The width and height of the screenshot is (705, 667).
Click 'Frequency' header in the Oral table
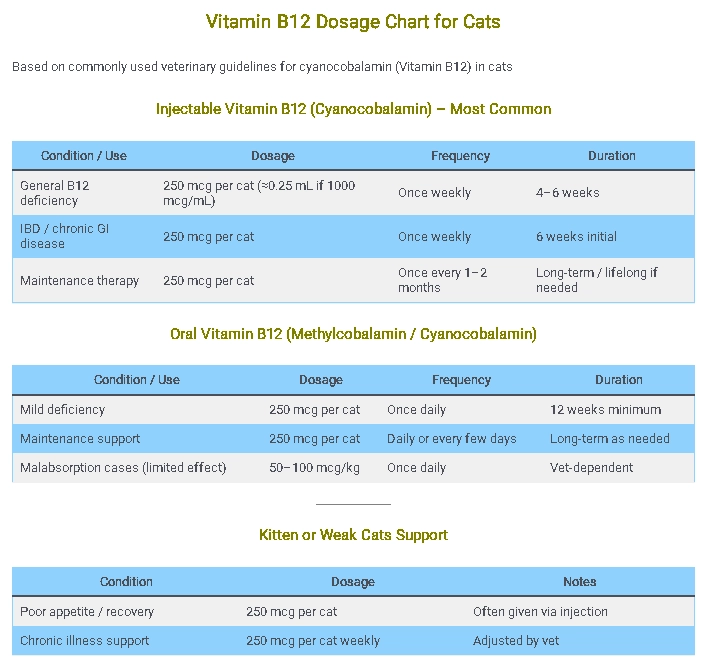click(461, 380)
